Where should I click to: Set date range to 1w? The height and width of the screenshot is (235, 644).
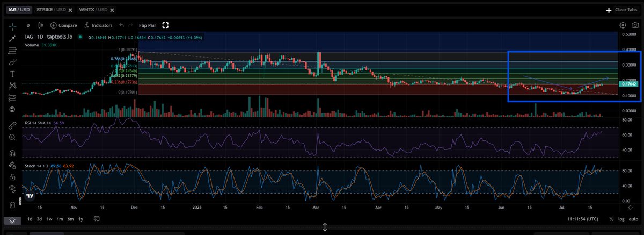tap(50, 219)
